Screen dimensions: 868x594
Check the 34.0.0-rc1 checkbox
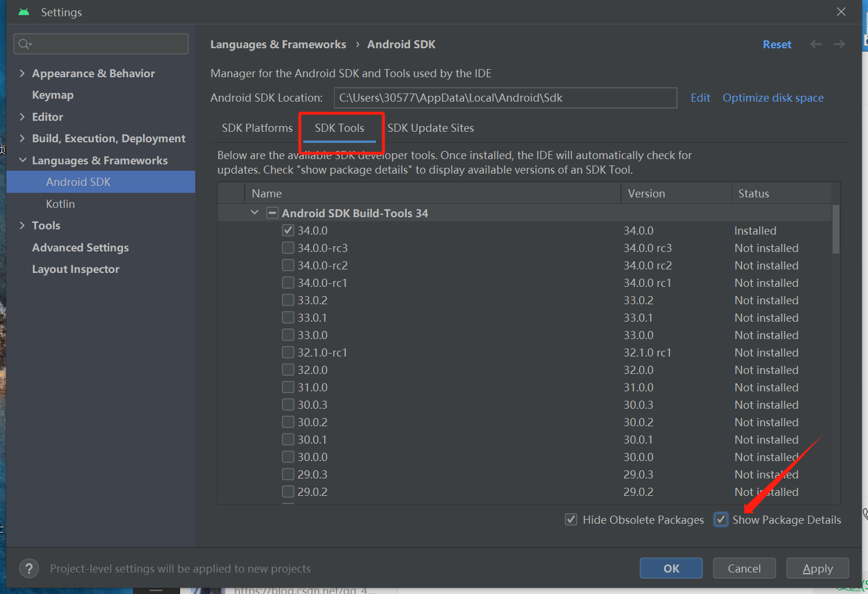click(288, 283)
